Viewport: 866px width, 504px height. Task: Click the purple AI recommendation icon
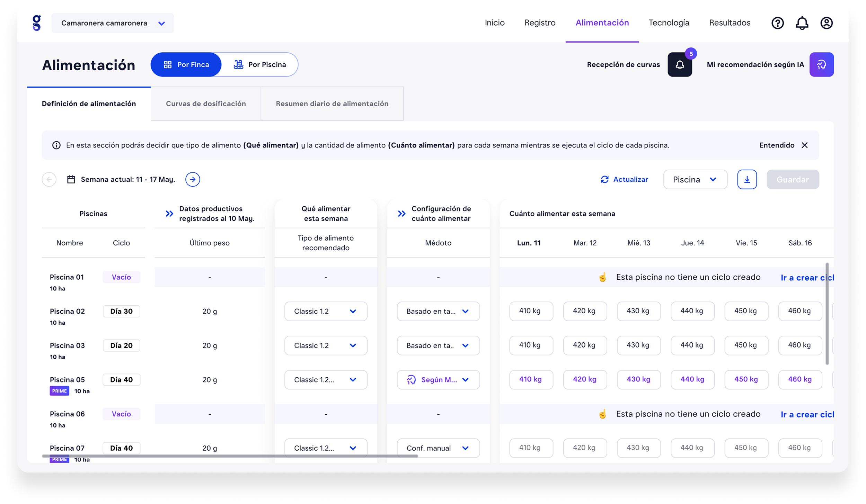pyautogui.click(x=821, y=65)
